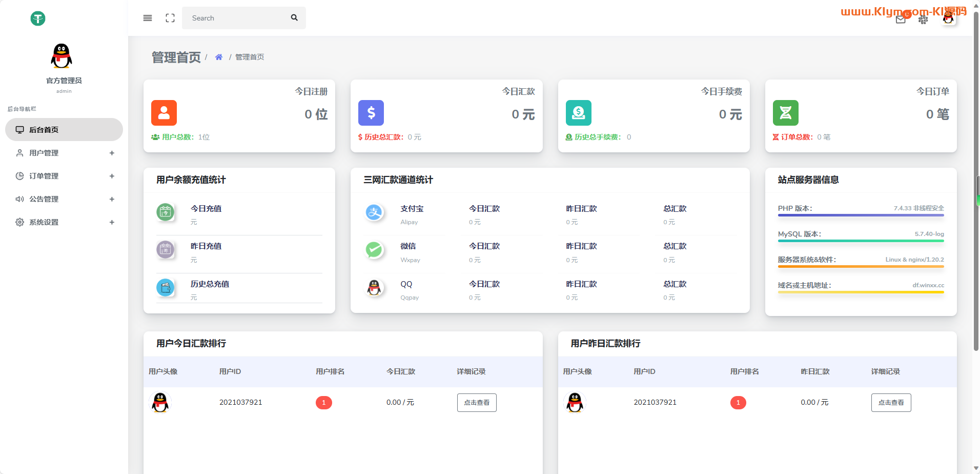Click 点击查看 in today's remittance ranking
This screenshot has height=474, width=980.
point(477,403)
